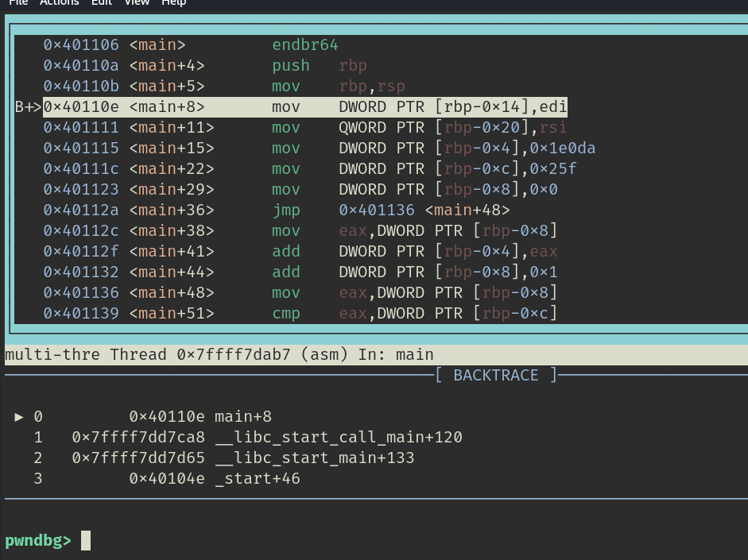Click the address 0x40104e in backtrace
The width and height of the screenshot is (748, 560).
coord(166,478)
